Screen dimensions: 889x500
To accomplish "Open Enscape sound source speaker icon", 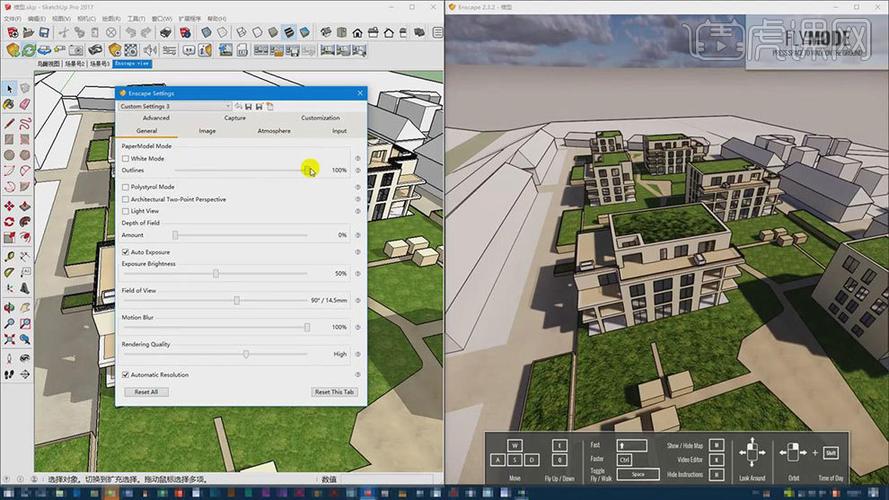I will click(x=150, y=50).
